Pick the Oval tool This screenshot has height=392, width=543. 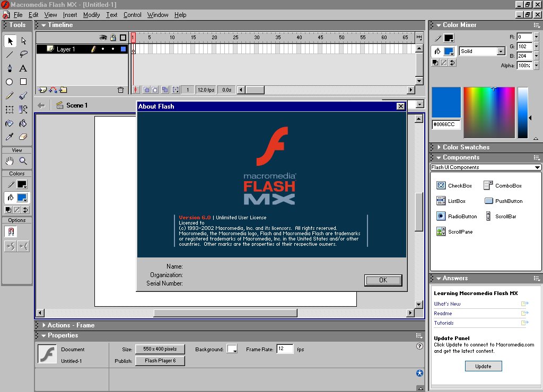coord(10,82)
